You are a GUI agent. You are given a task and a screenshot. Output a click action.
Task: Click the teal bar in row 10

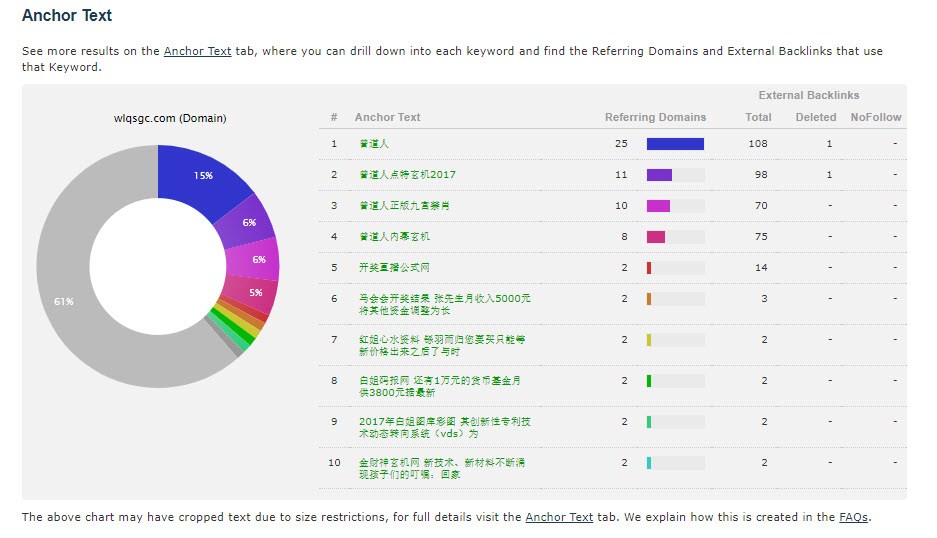click(x=649, y=463)
